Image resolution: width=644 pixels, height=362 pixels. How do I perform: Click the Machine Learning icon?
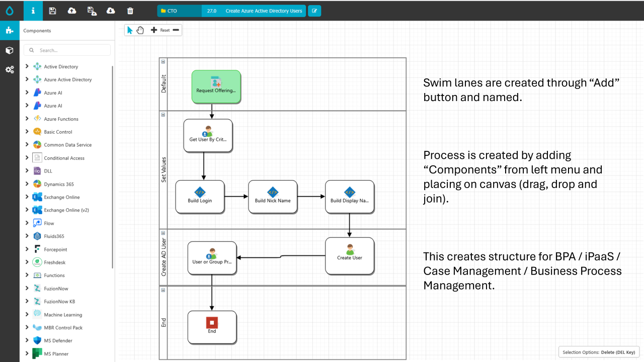[x=37, y=315]
